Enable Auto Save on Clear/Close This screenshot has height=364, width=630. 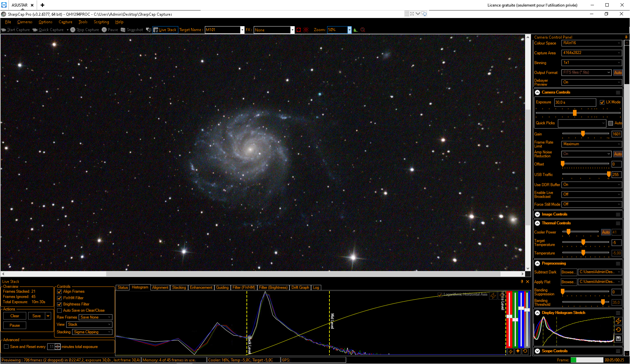coord(59,310)
